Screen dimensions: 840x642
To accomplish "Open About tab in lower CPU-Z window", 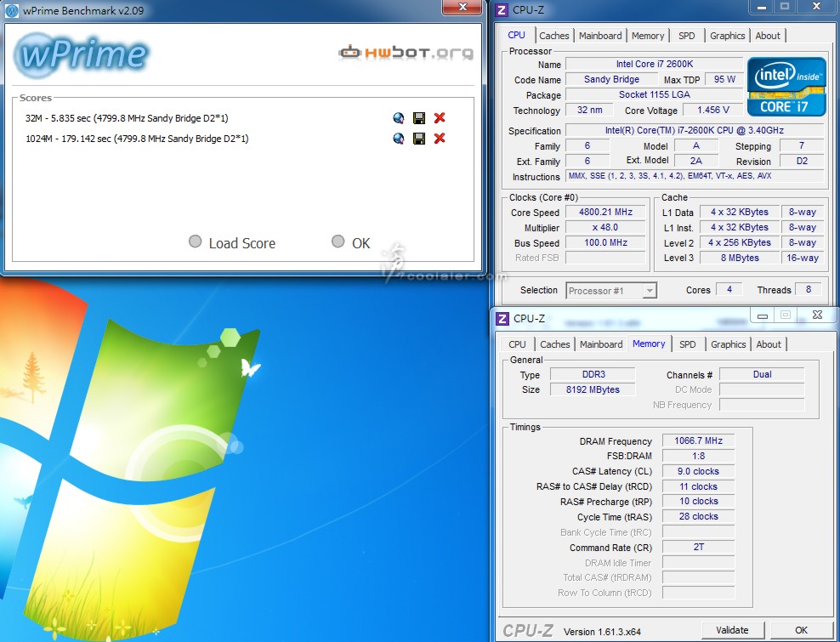I will (769, 344).
